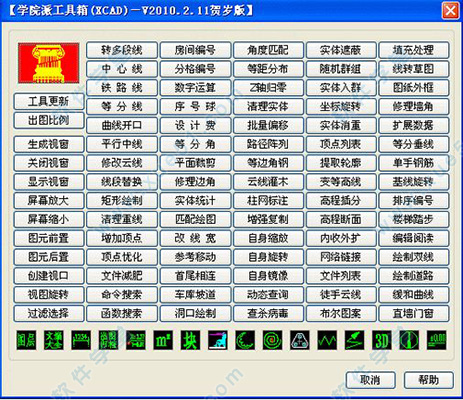Click the crescent moon icon

(x=245, y=340)
